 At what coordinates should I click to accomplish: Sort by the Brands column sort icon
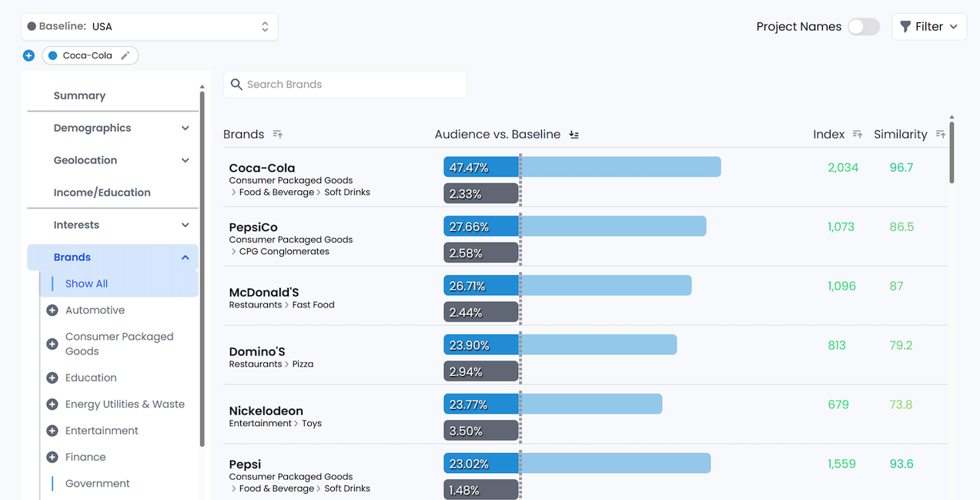tap(277, 134)
